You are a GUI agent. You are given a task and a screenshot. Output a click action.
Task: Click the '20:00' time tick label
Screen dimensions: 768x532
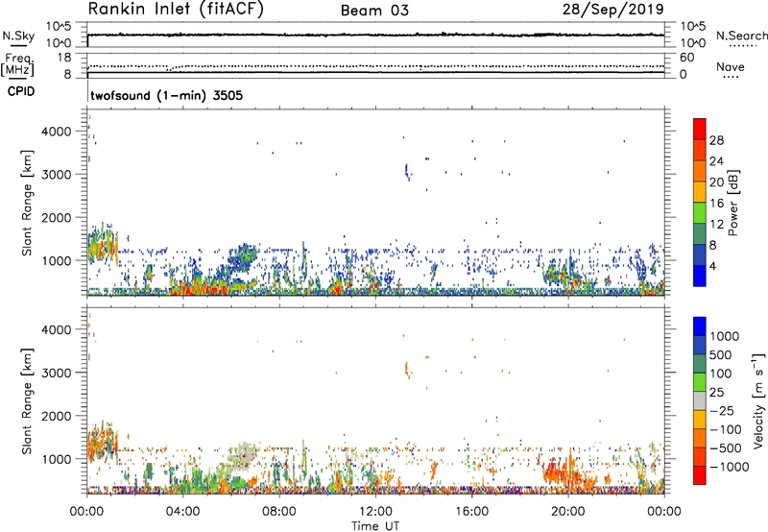568,512
